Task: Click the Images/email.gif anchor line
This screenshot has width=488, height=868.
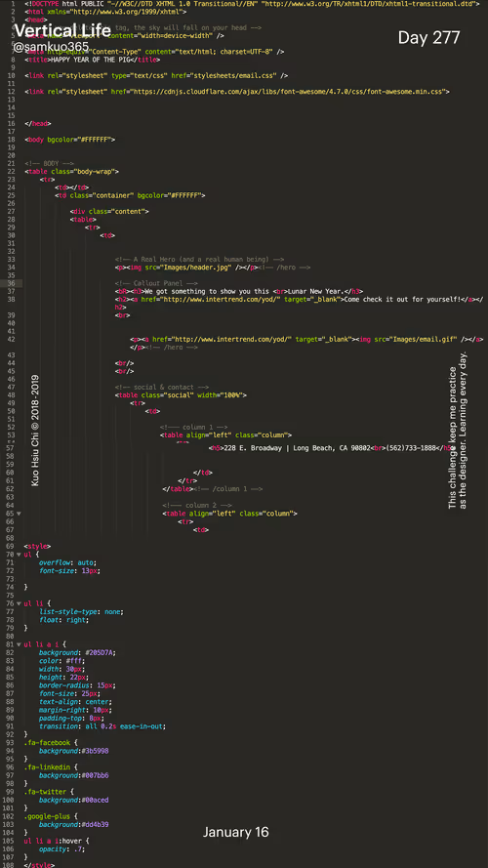Action: click(307, 340)
